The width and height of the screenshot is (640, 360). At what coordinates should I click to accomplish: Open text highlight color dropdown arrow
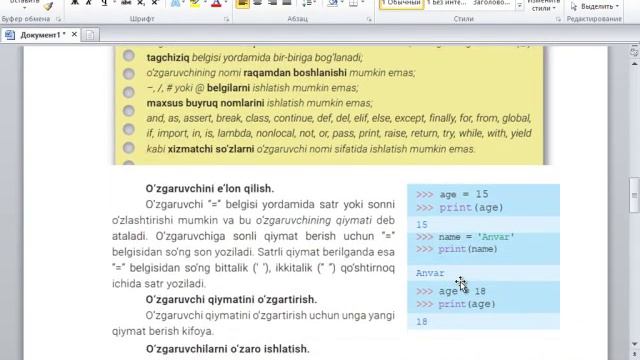pyautogui.click(x=205, y=3)
